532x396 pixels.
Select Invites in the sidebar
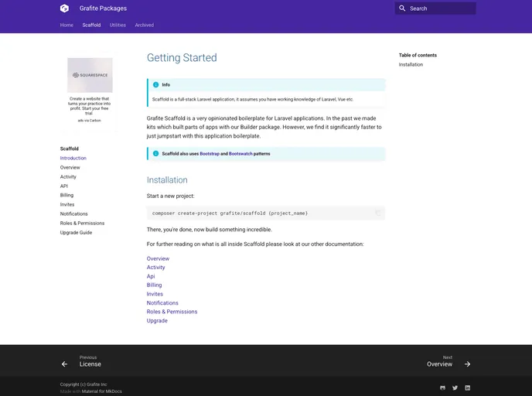click(x=67, y=205)
